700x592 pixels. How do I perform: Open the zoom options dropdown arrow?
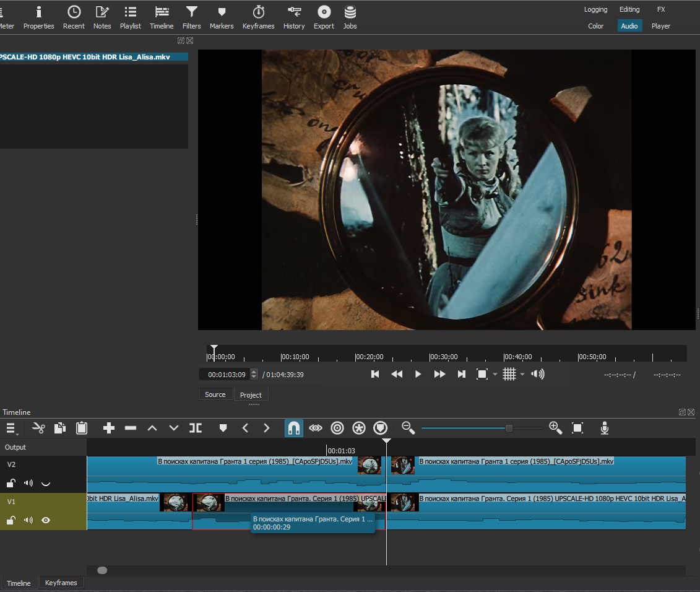pos(495,375)
